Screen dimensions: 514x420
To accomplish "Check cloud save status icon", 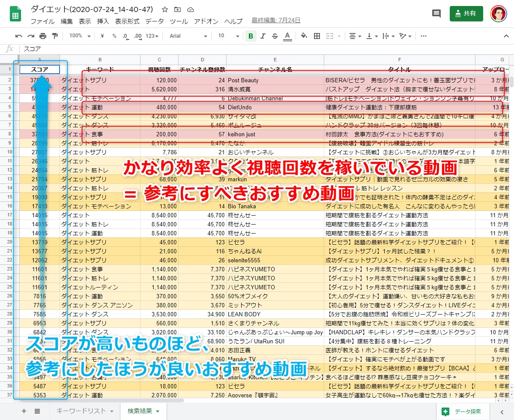I will (191, 9).
